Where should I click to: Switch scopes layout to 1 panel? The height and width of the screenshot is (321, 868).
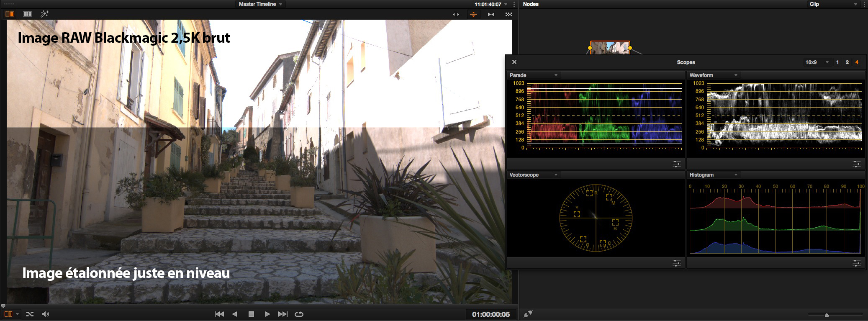coord(837,62)
